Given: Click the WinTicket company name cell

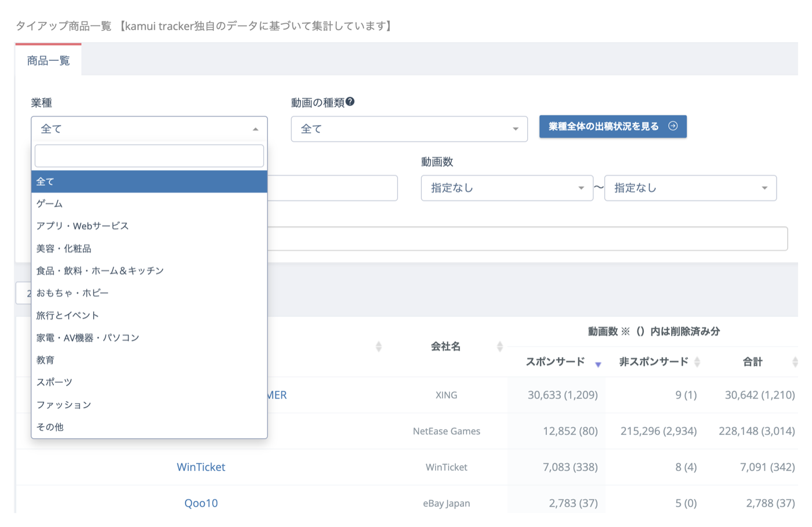Looking at the screenshot, I should pyautogui.click(x=446, y=467).
